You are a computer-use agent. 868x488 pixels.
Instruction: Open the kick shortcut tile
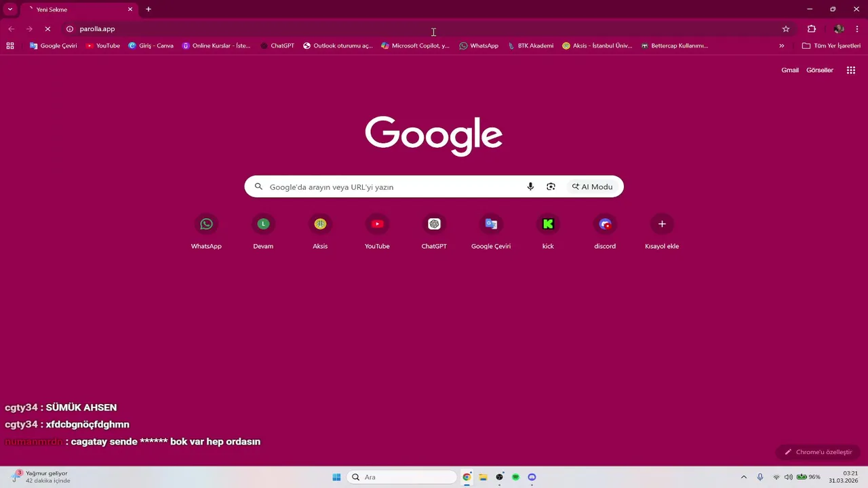(548, 232)
